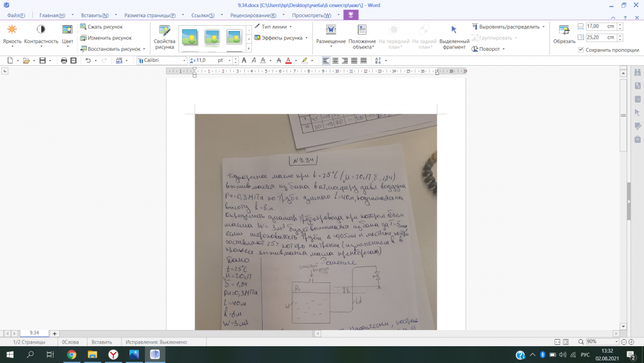The width and height of the screenshot is (644, 363).
Task: Open the font size dropdown showing 11,0
Action: (230, 61)
